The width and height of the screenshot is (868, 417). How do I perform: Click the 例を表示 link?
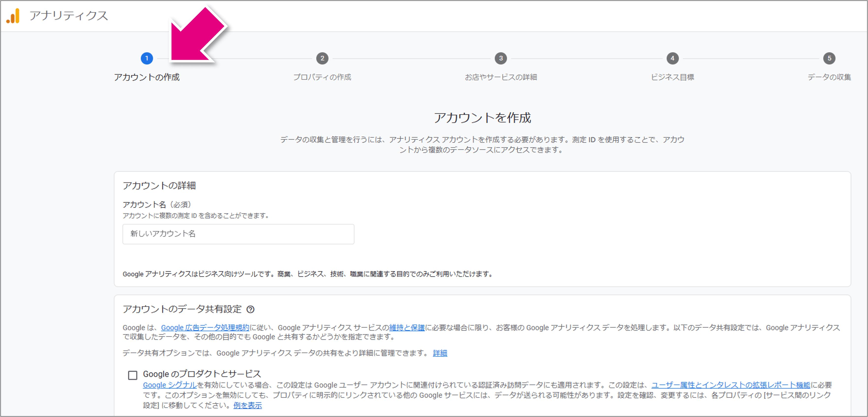point(248,405)
